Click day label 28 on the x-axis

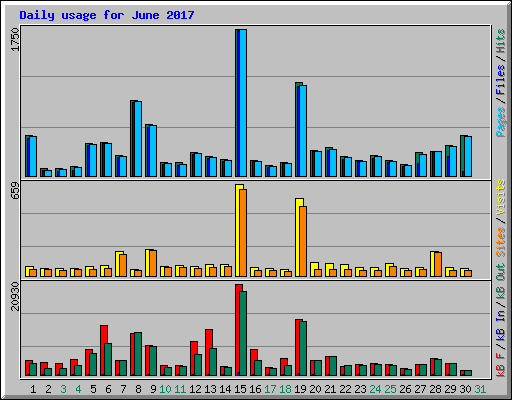click(435, 389)
